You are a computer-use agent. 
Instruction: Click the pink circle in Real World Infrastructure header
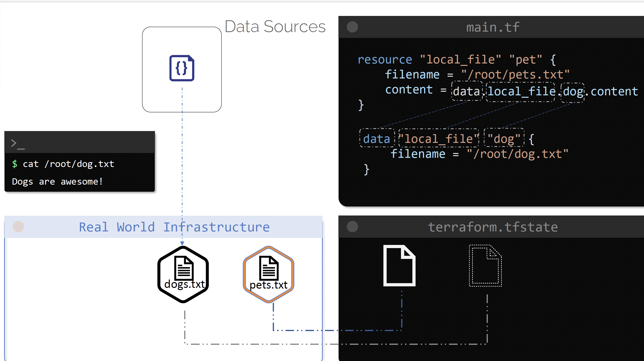[18, 227]
